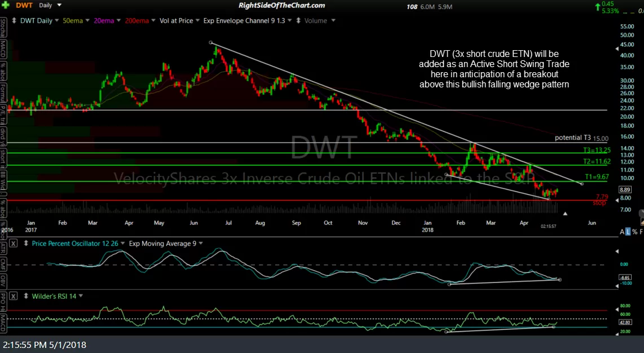644x353 pixels.
Task: Click the current price box 8.89
Action: [625, 189]
